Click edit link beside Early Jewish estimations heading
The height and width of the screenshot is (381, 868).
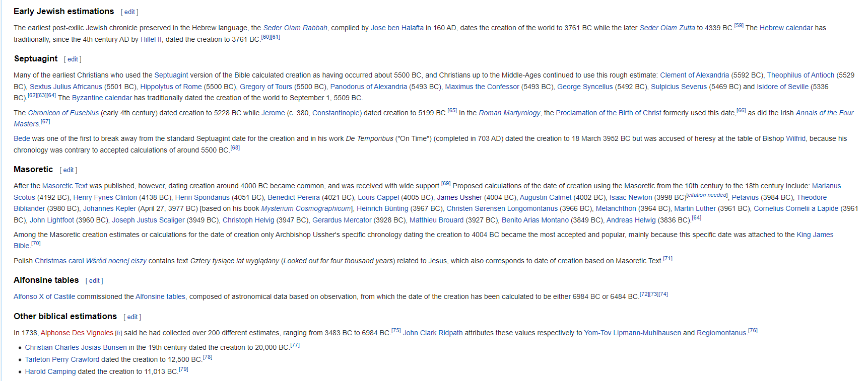(x=129, y=12)
